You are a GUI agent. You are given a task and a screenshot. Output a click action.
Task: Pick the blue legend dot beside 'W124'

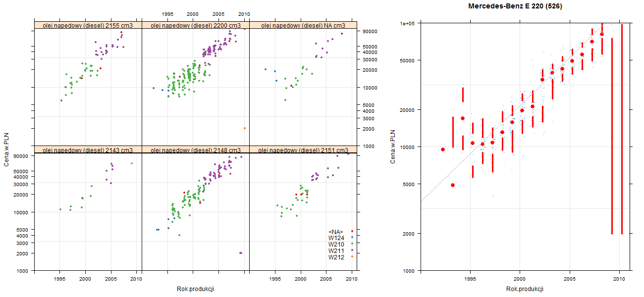tap(352, 238)
